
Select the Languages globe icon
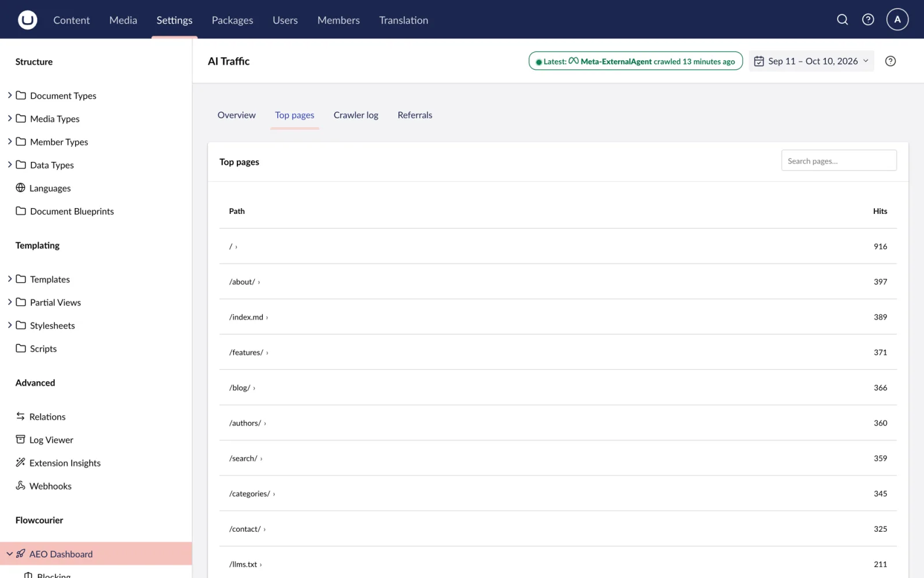pyautogui.click(x=21, y=188)
